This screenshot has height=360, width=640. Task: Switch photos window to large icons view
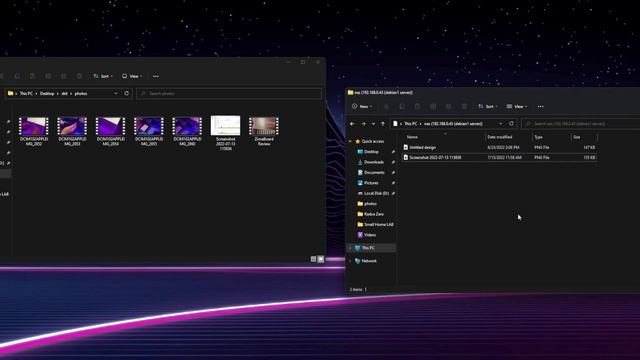tap(321, 259)
